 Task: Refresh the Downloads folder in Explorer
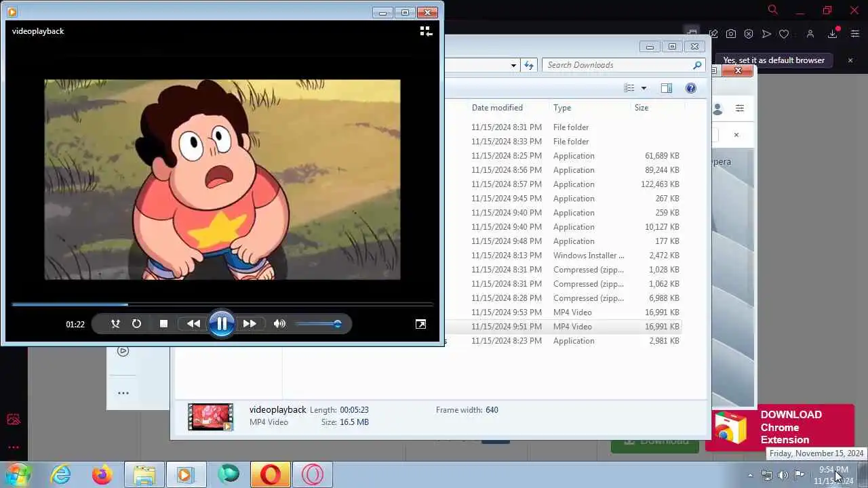tap(529, 65)
